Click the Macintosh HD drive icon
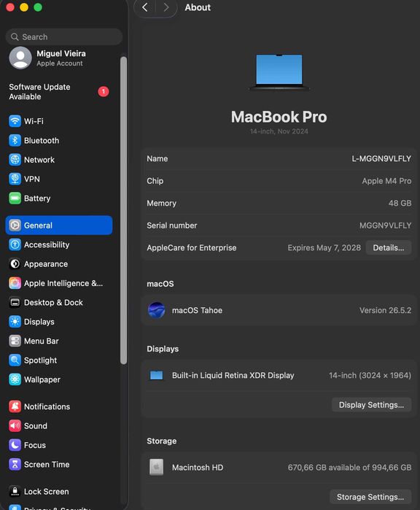The width and height of the screenshot is (420, 510). [x=156, y=468]
